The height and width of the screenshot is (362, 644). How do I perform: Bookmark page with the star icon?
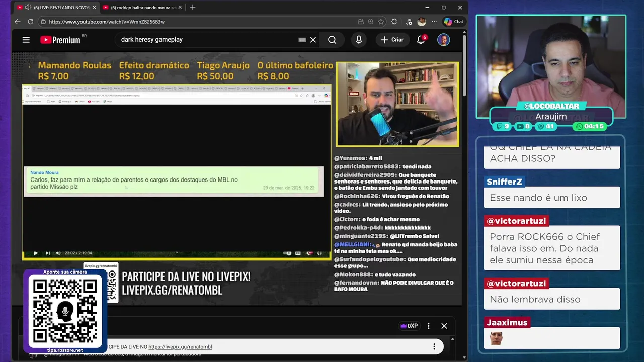(381, 22)
